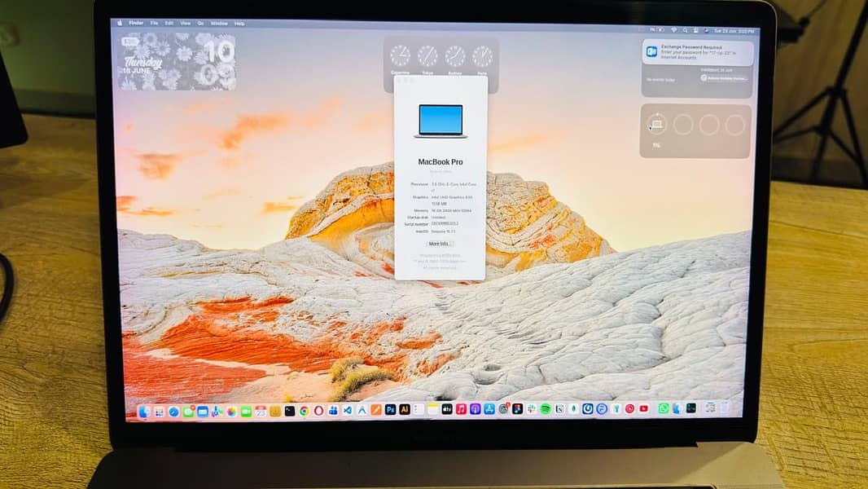This screenshot has width=868, height=489.
Task: Open YouTube app in the dock
Action: pyautogui.click(x=644, y=408)
